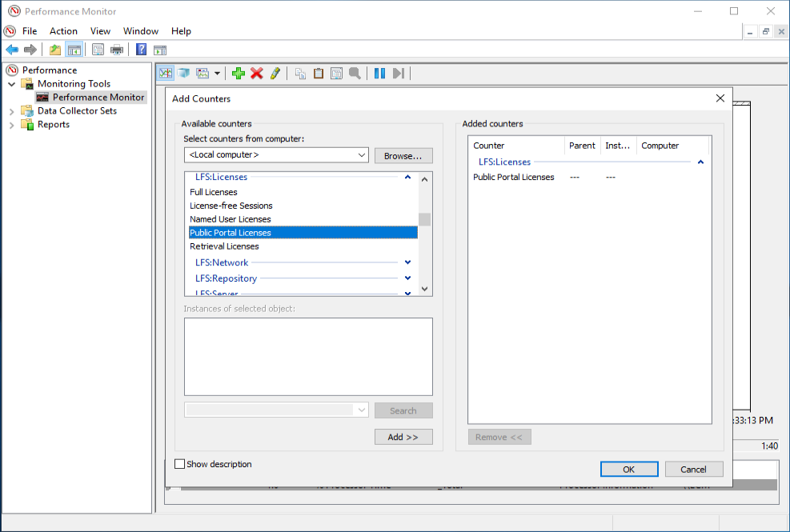Image resolution: width=790 pixels, height=532 pixels.
Task: Click the Counter column header
Action: tap(516, 145)
